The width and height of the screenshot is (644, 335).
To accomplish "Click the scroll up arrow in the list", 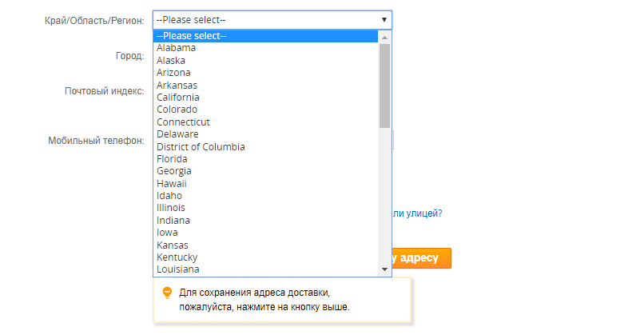I will pyautogui.click(x=385, y=37).
